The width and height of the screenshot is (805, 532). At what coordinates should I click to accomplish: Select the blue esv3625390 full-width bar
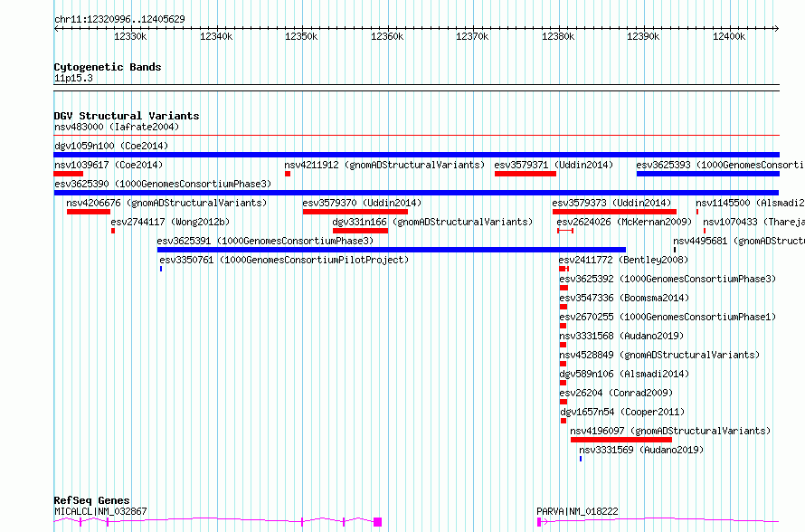coord(416,193)
